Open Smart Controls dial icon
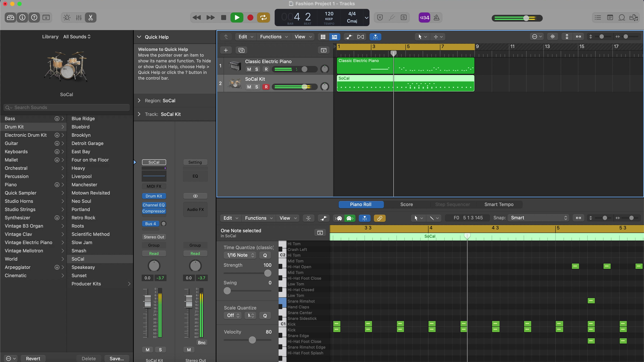The image size is (644, 362). [x=67, y=17]
